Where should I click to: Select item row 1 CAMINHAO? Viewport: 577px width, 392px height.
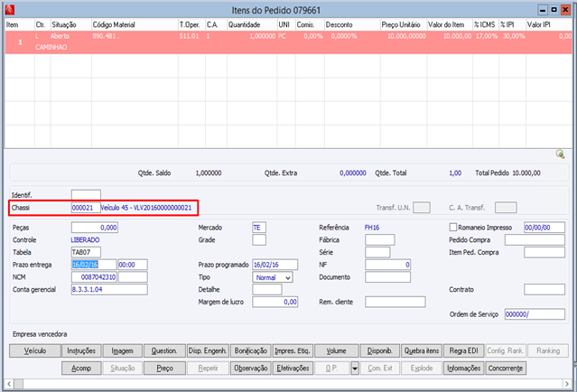(288, 42)
